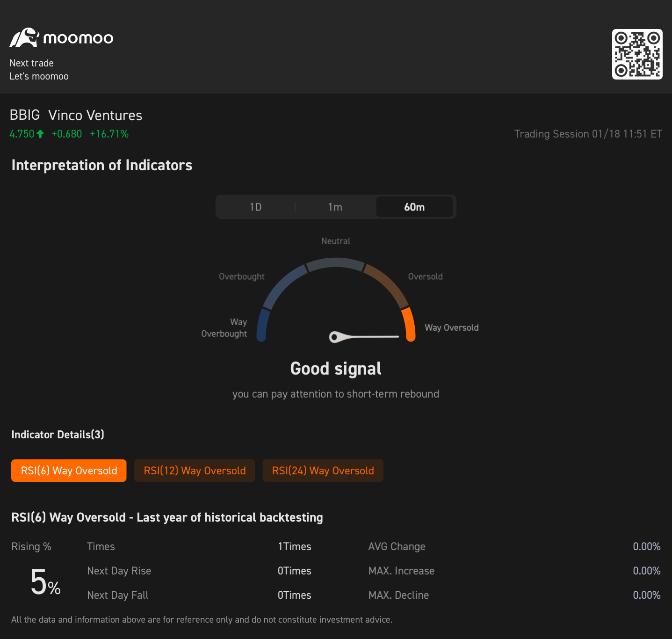
Task: Click the 'AVG Change' label
Action: [397, 547]
